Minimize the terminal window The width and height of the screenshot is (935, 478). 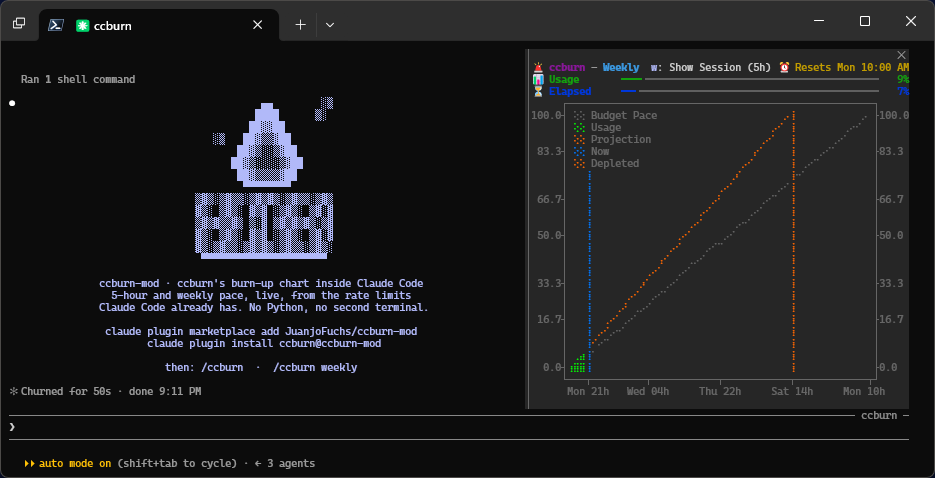(x=819, y=21)
